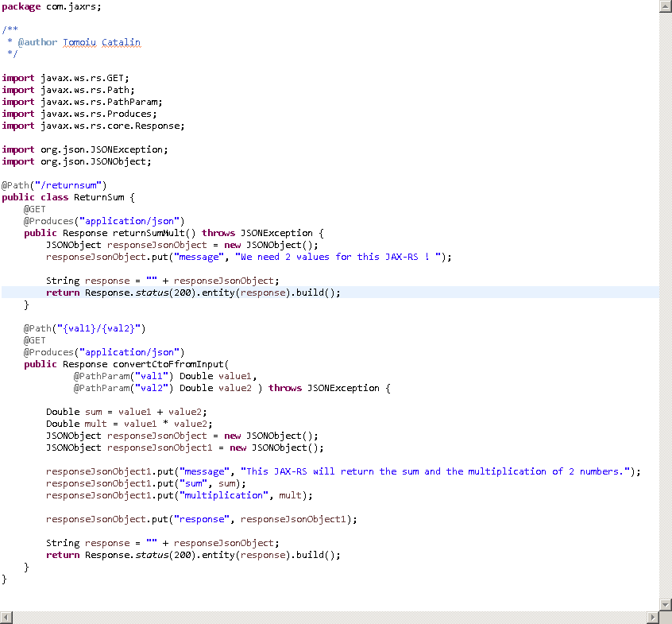The height and width of the screenshot is (624, 672).
Task: Click the convertCtoFfromInput method name
Action: tap(168, 364)
